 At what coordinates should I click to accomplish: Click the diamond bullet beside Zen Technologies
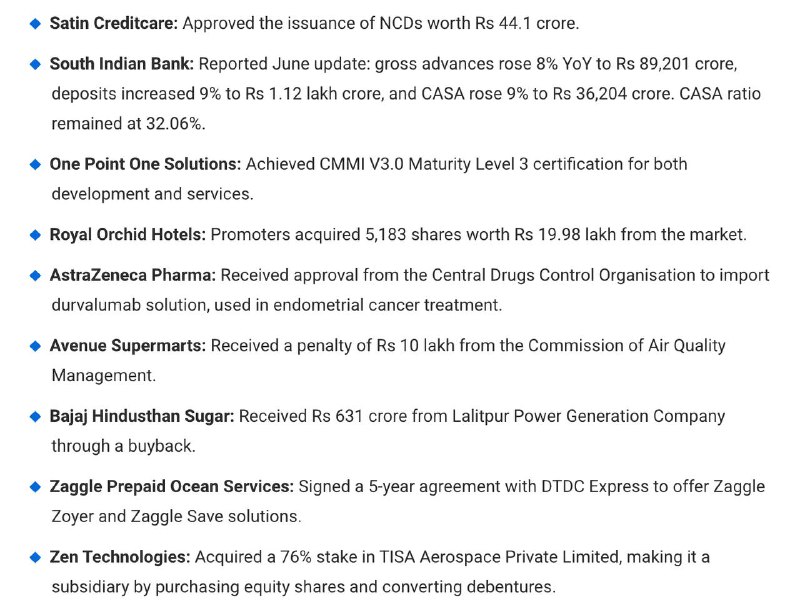click(x=35, y=557)
